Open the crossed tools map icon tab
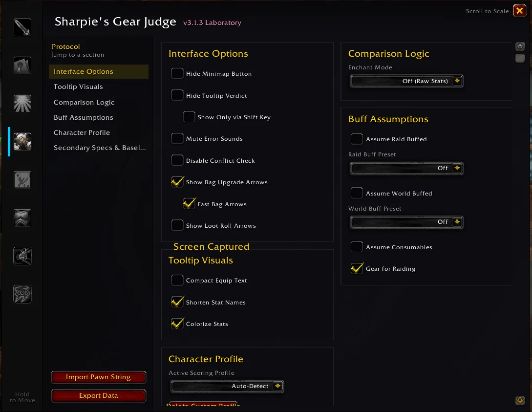532x412 pixels. coord(22,179)
